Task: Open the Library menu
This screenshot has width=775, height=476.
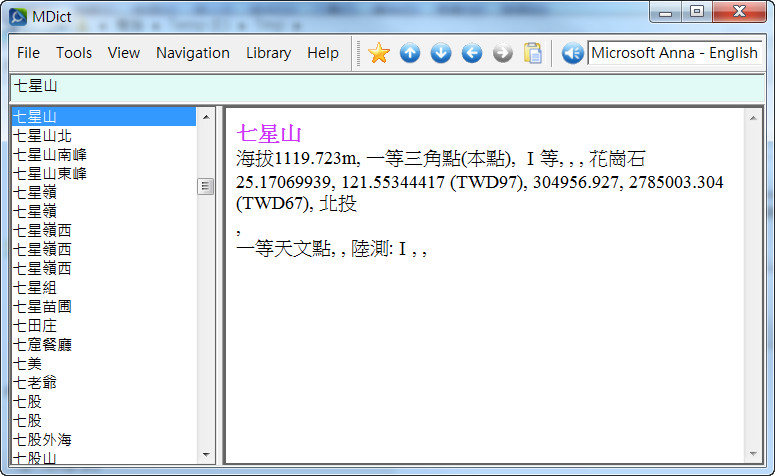Action: (x=268, y=53)
